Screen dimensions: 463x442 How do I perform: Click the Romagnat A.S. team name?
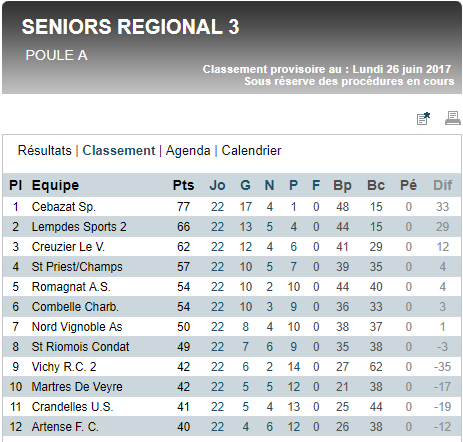[x=71, y=287]
